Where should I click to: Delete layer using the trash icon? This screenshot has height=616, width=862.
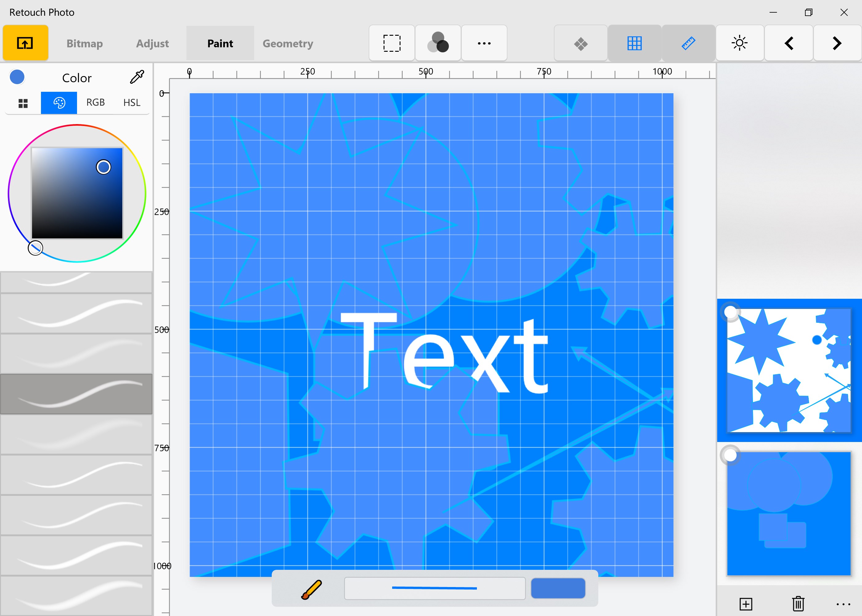pos(798,604)
